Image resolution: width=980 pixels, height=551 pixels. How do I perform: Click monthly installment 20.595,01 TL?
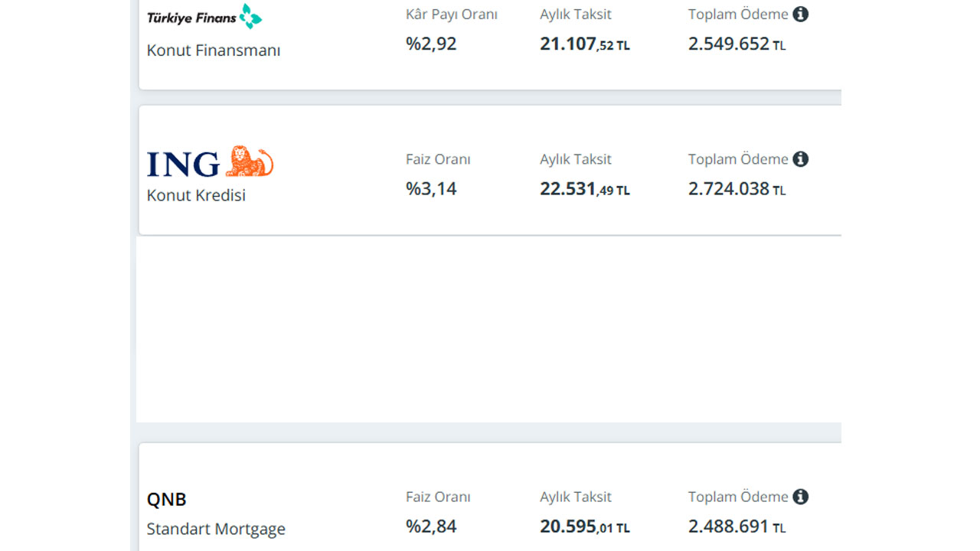[x=585, y=527]
